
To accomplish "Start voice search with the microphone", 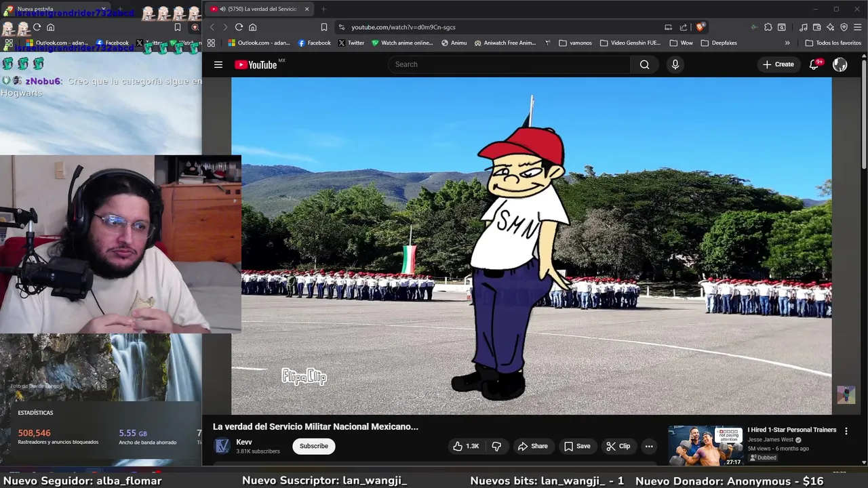I will (x=675, y=64).
